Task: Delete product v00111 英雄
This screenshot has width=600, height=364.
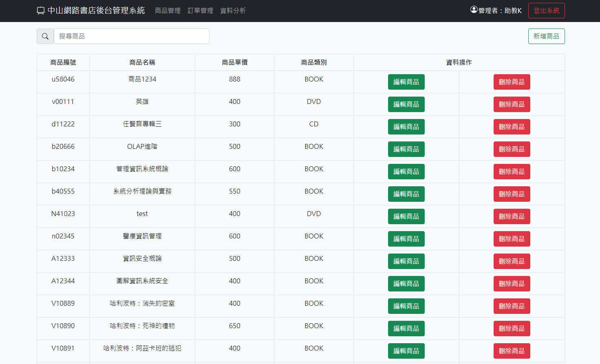Action: [x=512, y=104]
